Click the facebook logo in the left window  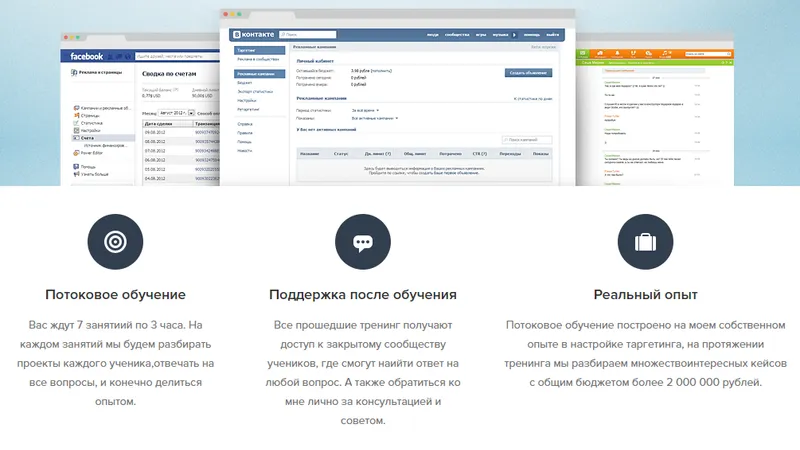tap(86, 56)
